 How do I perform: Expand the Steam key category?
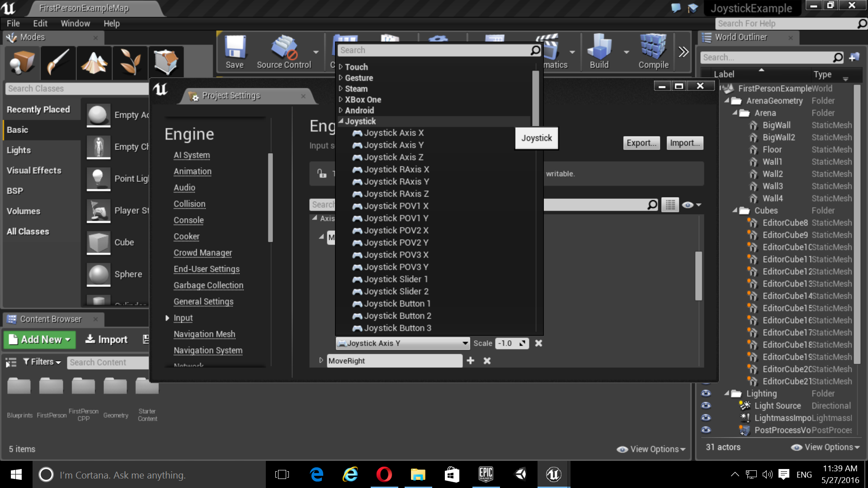pos(341,89)
